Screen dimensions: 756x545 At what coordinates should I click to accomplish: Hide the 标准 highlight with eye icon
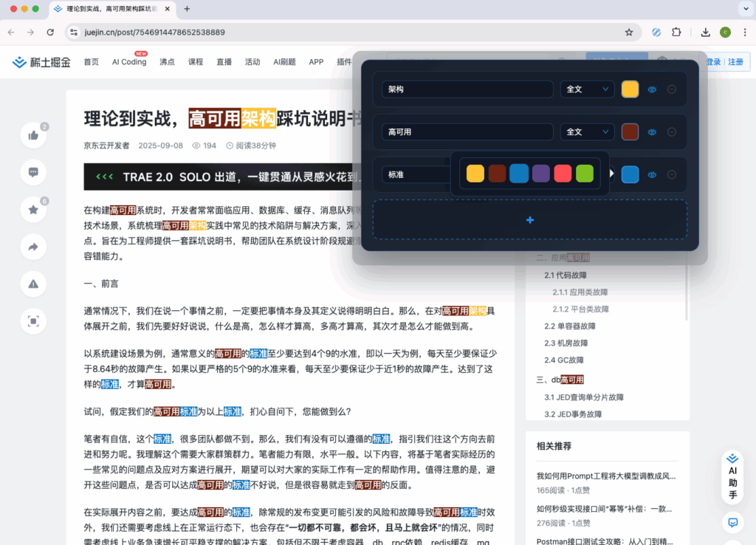[x=652, y=175]
